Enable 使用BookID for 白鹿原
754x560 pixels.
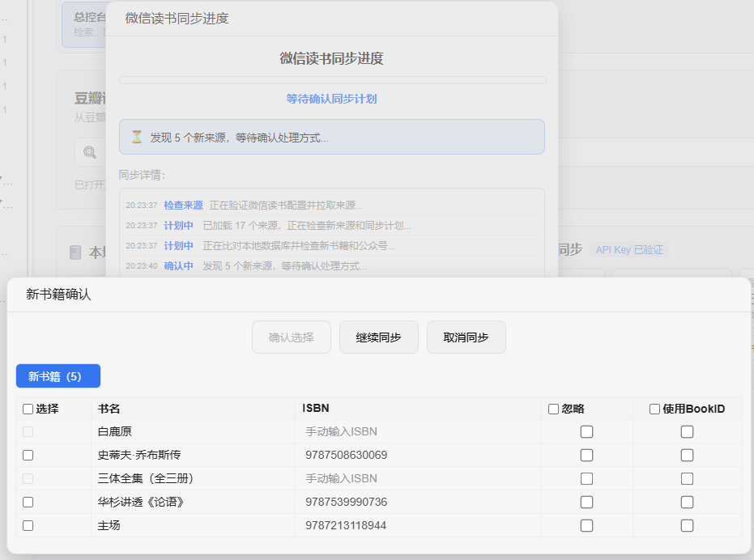(687, 431)
